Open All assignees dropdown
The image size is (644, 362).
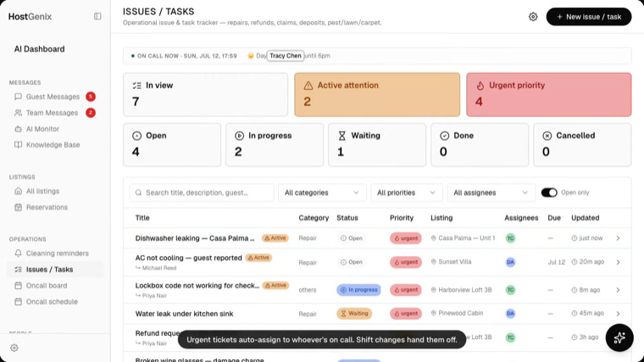point(491,192)
